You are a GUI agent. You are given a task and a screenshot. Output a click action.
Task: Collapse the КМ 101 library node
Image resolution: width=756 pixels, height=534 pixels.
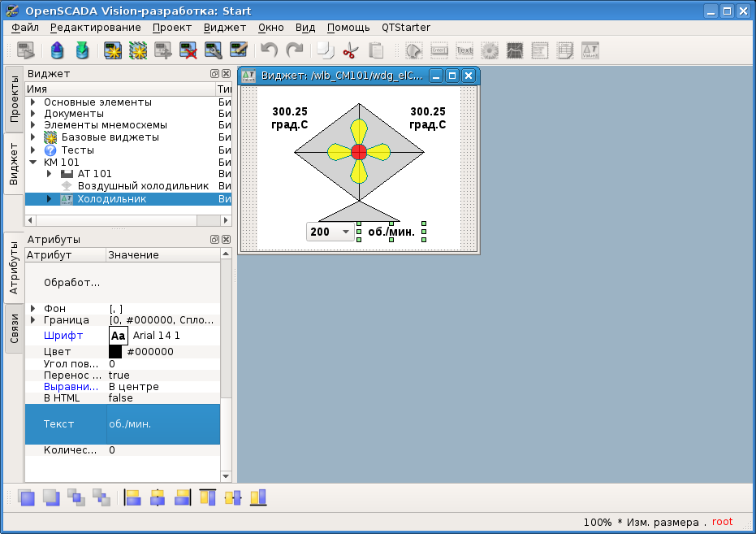pyautogui.click(x=33, y=162)
